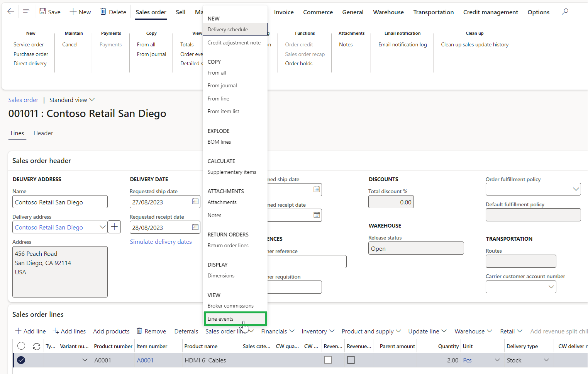Open the search magnifier icon
This screenshot has height=374, width=588.
pos(564,11)
